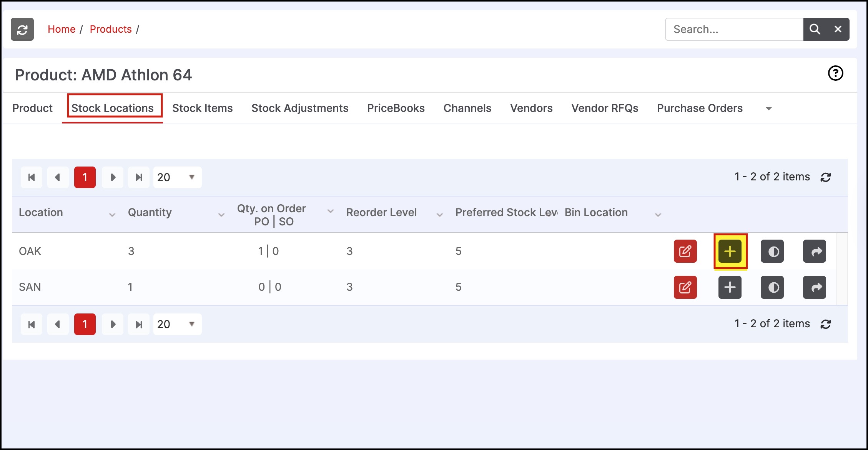Click the '1 | 0' Qty on Order cell
The width and height of the screenshot is (868, 450).
click(268, 251)
